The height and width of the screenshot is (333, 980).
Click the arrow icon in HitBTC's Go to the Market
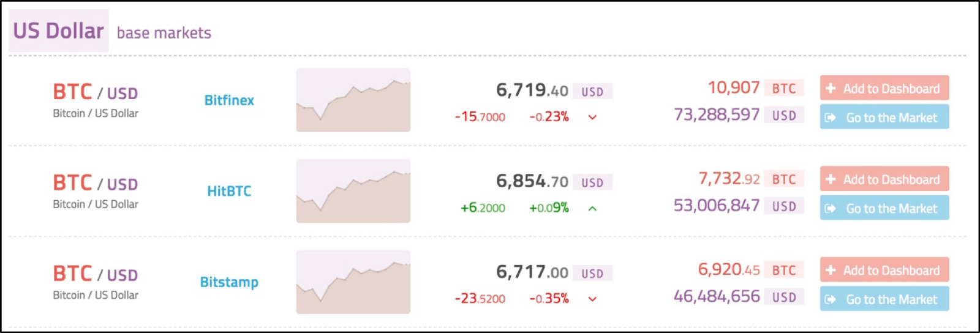tap(831, 209)
